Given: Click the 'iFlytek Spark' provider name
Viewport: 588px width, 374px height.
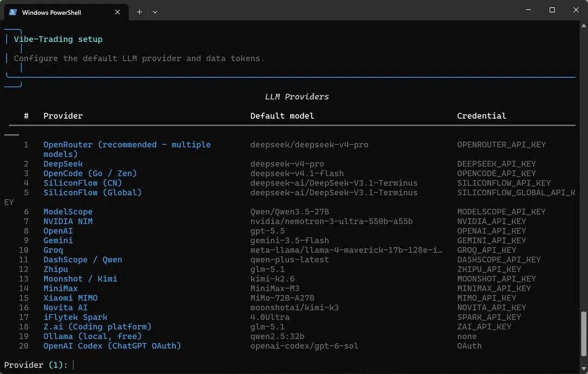Looking at the screenshot, I should click(75, 317).
